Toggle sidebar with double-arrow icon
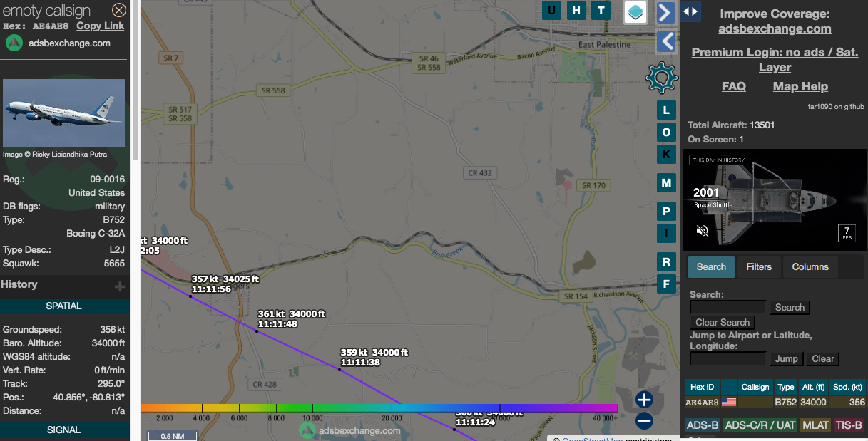This screenshot has height=441, width=868. coord(690,11)
